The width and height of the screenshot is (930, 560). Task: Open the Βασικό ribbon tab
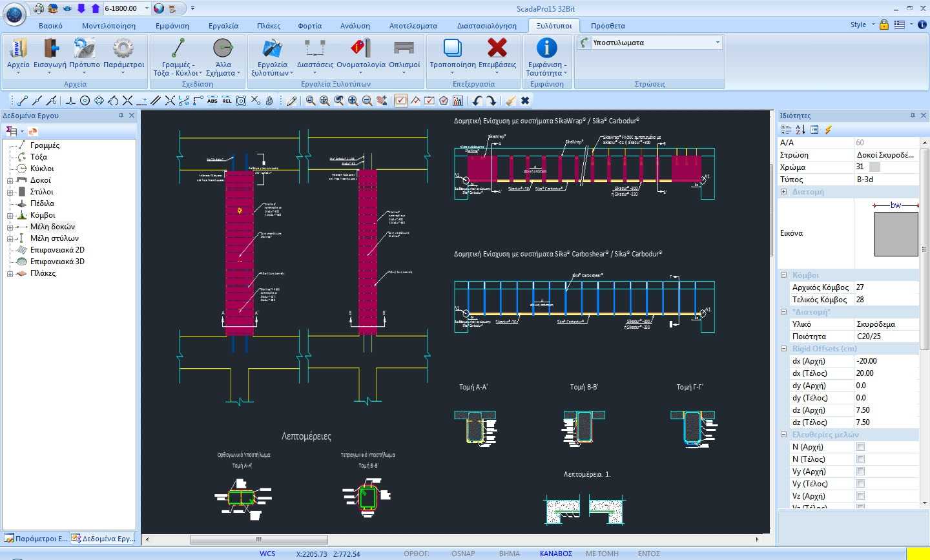click(x=50, y=26)
